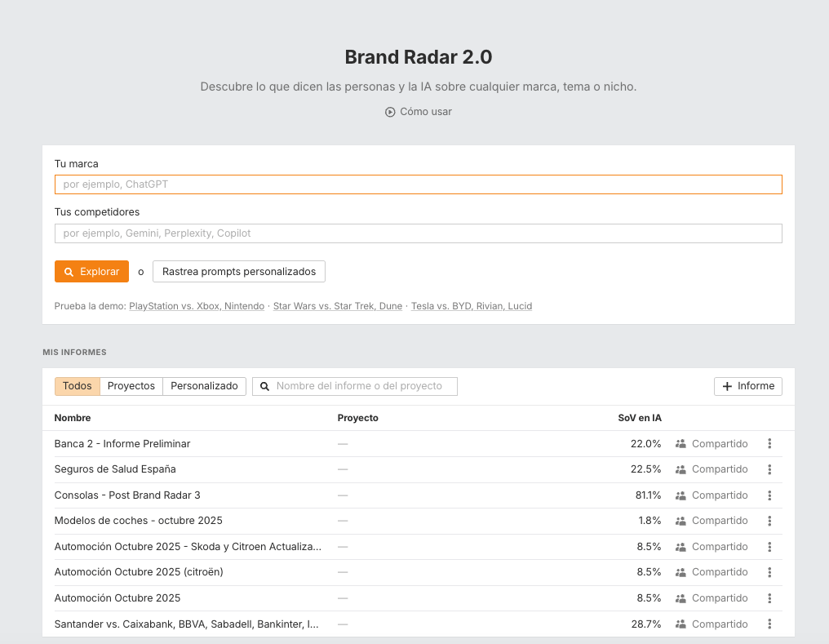Click Compartido for Automoción Octubre 2025 (citroën)

point(719,572)
